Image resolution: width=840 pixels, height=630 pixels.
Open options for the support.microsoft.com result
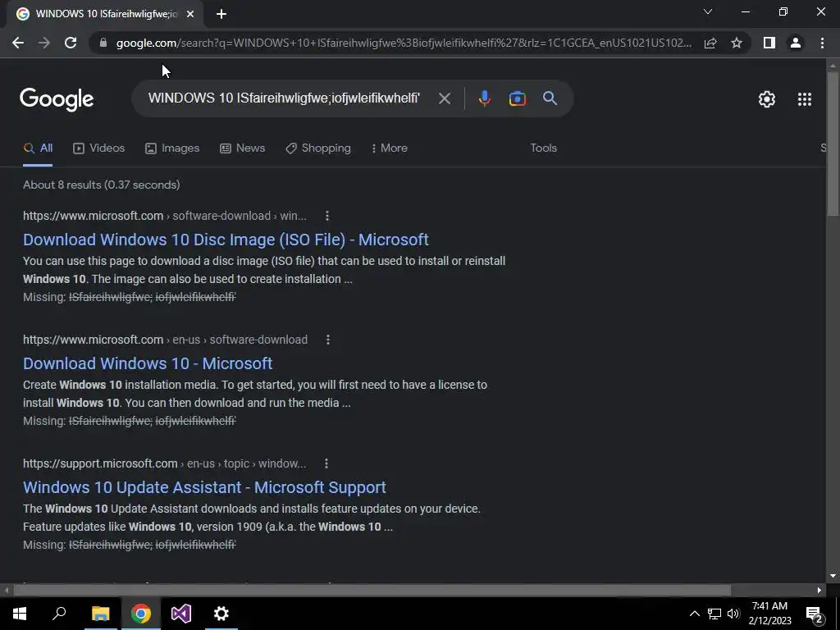coord(326,463)
